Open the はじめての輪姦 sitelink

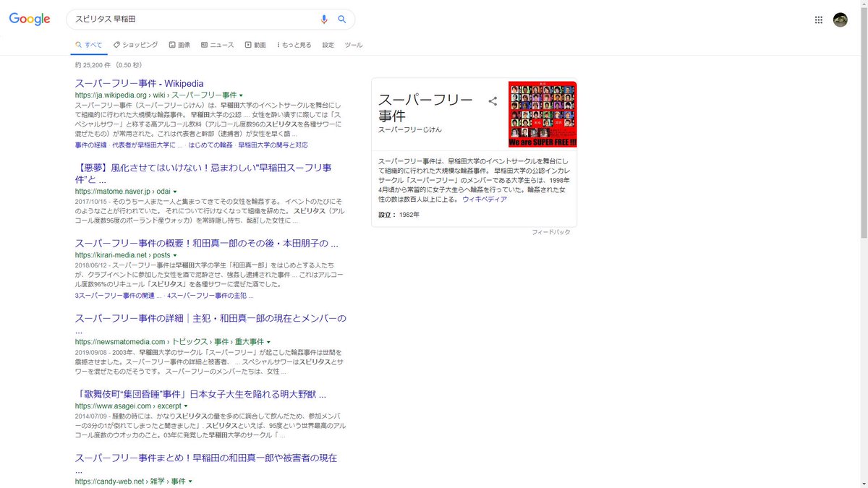click(210, 145)
